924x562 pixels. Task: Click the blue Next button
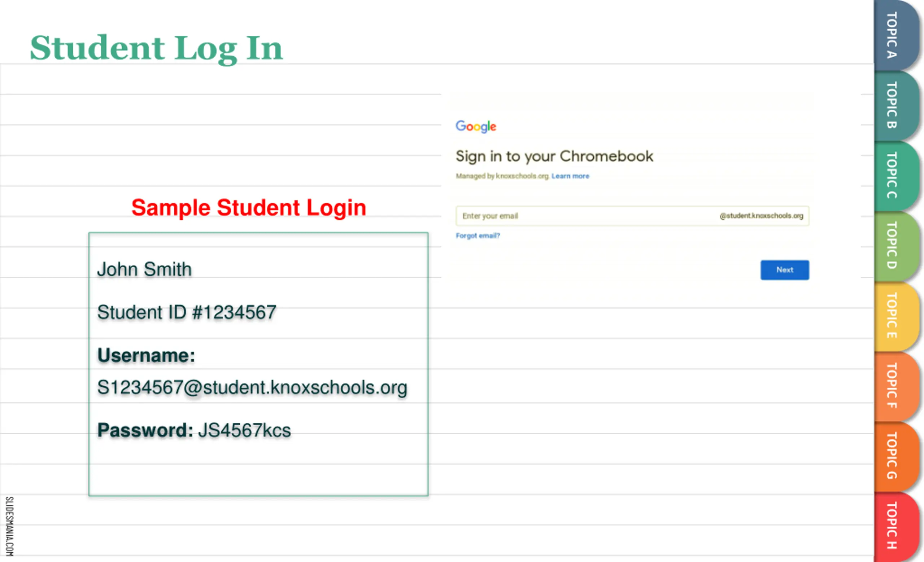pyautogui.click(x=785, y=270)
